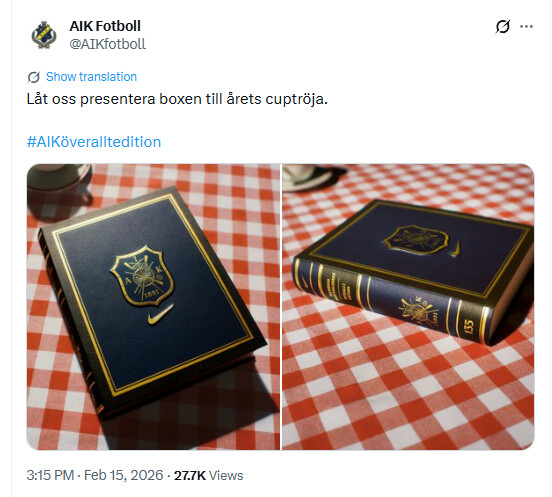Image resolution: width=552 pixels, height=497 pixels.
Task: Open the right photo showing book spine
Action: [x=408, y=307]
